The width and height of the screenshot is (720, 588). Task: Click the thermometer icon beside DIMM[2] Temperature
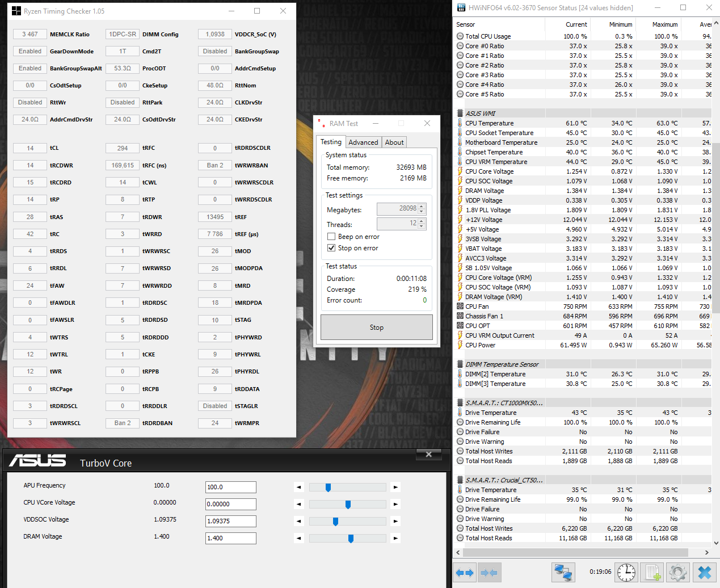click(460, 374)
